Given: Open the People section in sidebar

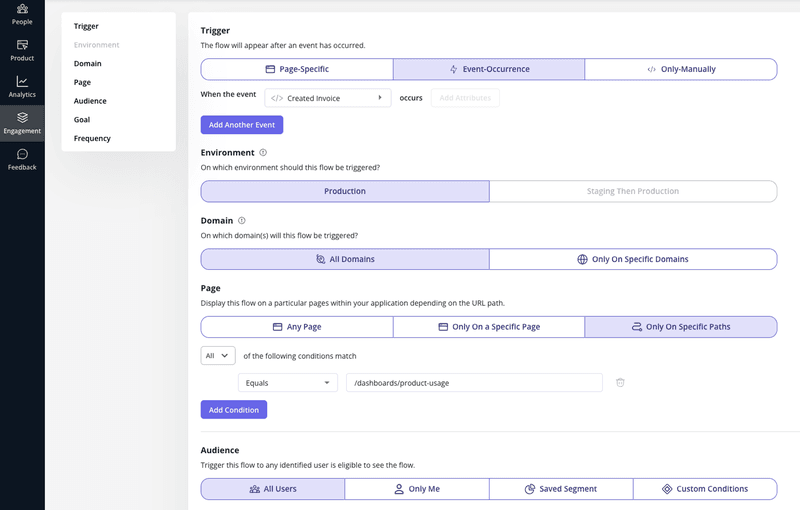Looking at the screenshot, I should 22,14.
